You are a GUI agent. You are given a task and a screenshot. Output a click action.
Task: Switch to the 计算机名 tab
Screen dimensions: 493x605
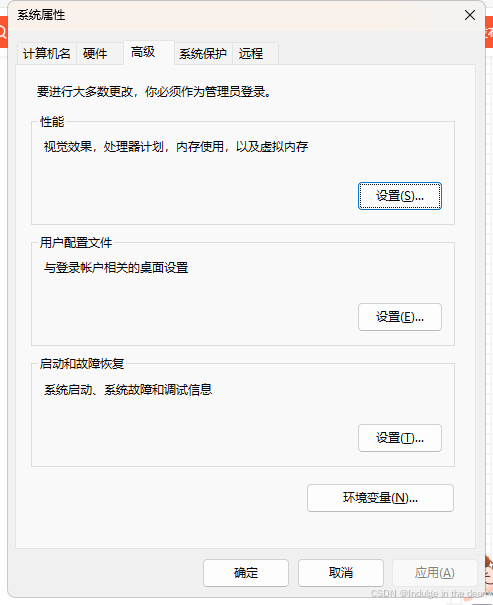pyautogui.click(x=47, y=53)
